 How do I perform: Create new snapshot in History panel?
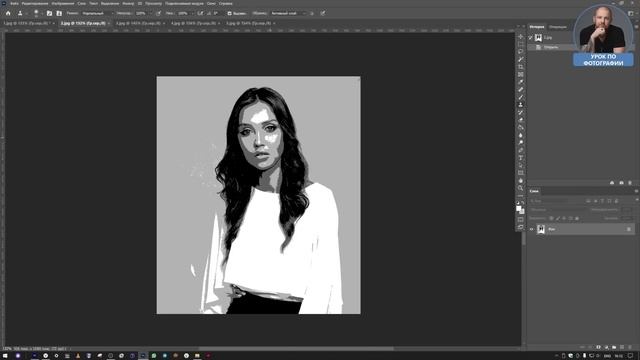tap(621, 182)
